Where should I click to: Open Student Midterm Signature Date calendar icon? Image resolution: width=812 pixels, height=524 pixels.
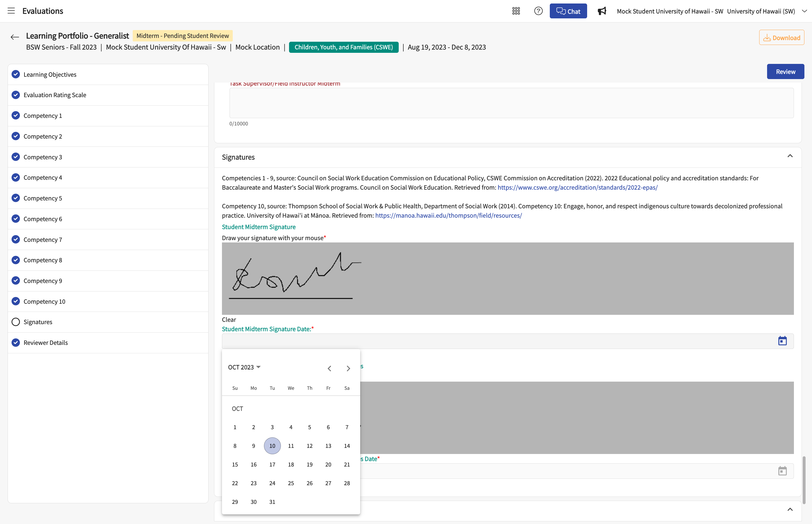(x=782, y=341)
